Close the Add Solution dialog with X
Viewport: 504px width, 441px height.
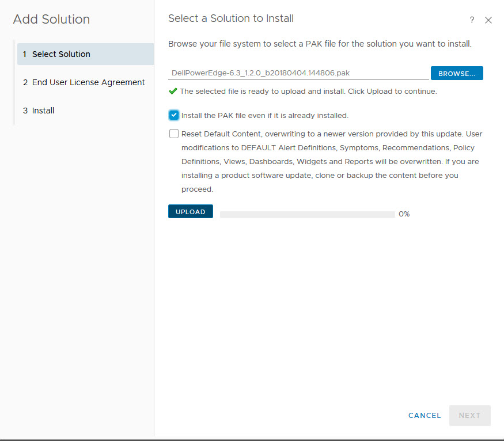point(488,20)
